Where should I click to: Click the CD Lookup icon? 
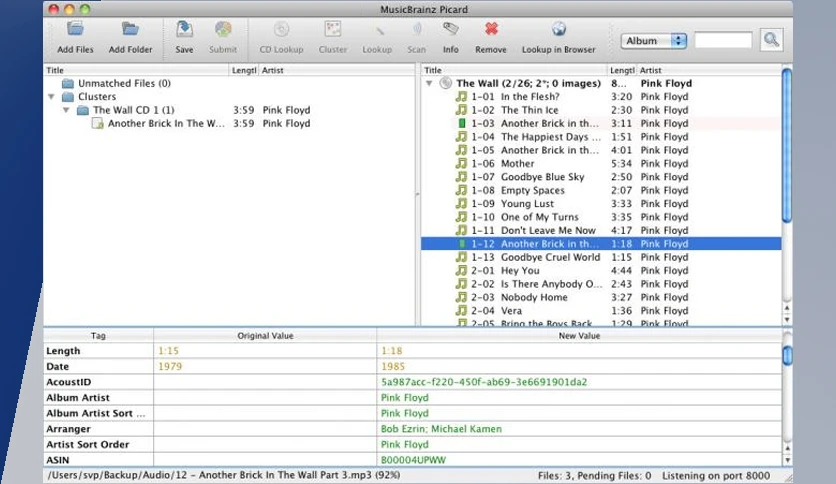pyautogui.click(x=282, y=29)
